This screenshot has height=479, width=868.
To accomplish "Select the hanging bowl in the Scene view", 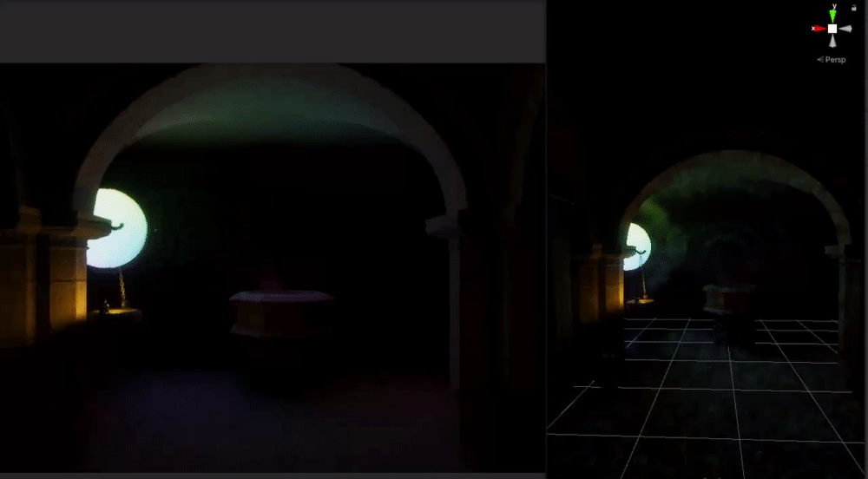I will click(640, 302).
